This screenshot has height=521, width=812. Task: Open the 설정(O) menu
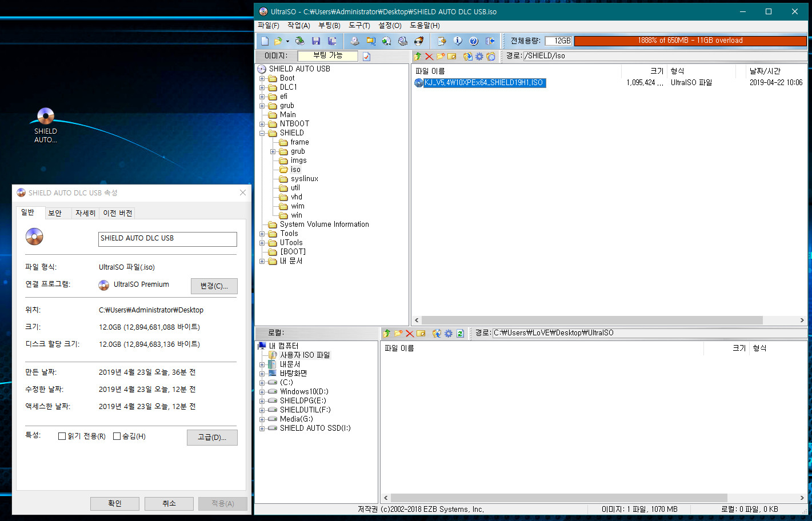coord(390,26)
